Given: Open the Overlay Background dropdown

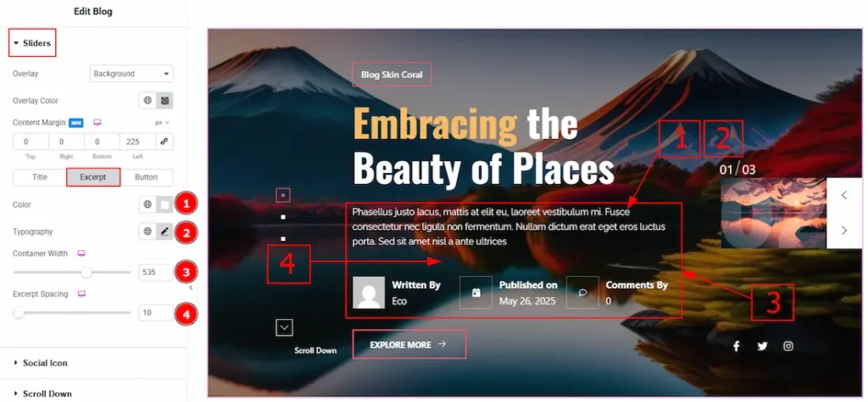Looking at the screenshot, I should [131, 74].
